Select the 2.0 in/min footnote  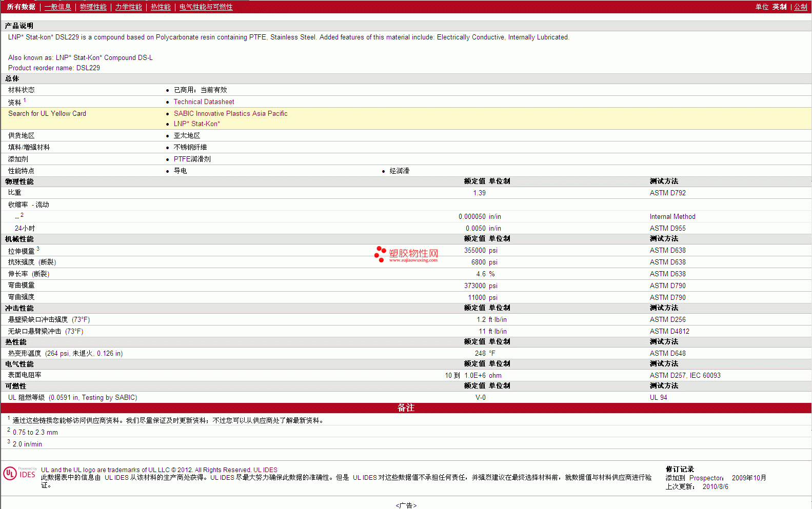tap(27, 444)
